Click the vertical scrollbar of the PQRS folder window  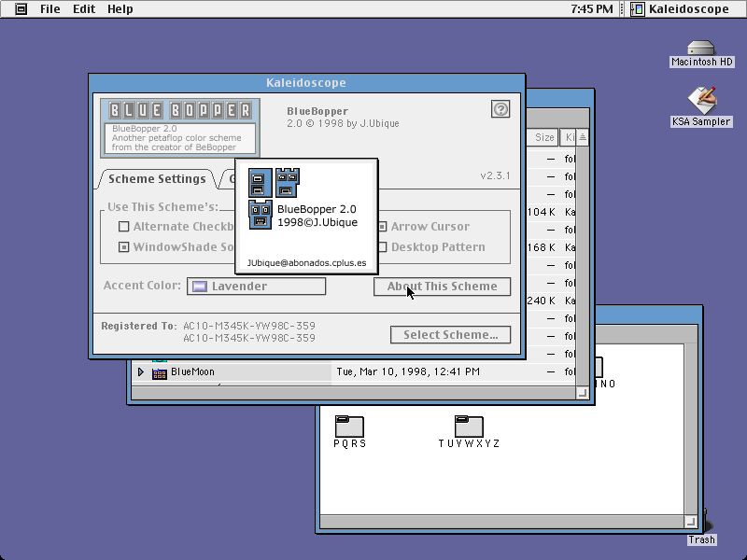point(691,429)
